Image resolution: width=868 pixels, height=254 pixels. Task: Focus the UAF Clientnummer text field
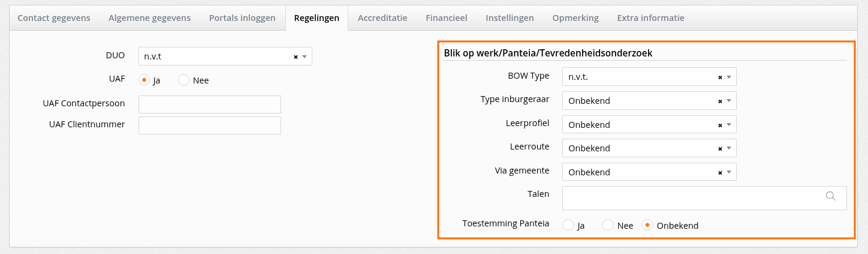coord(210,125)
